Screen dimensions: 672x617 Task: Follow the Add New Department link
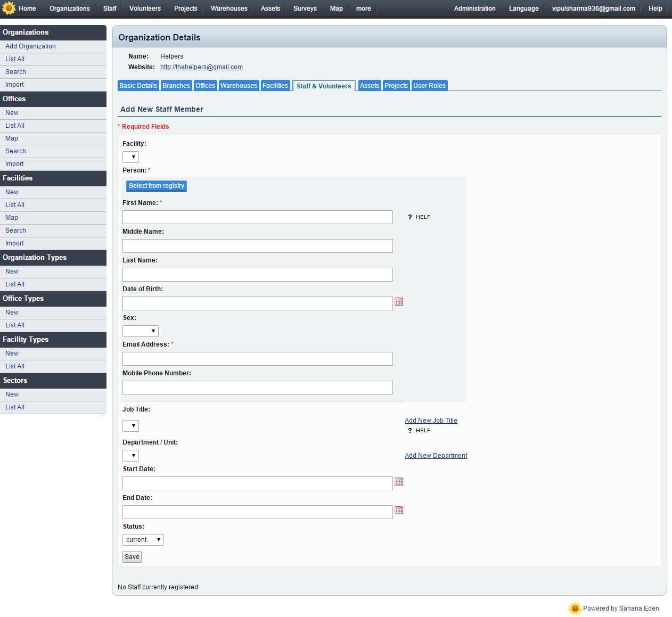pyautogui.click(x=436, y=456)
